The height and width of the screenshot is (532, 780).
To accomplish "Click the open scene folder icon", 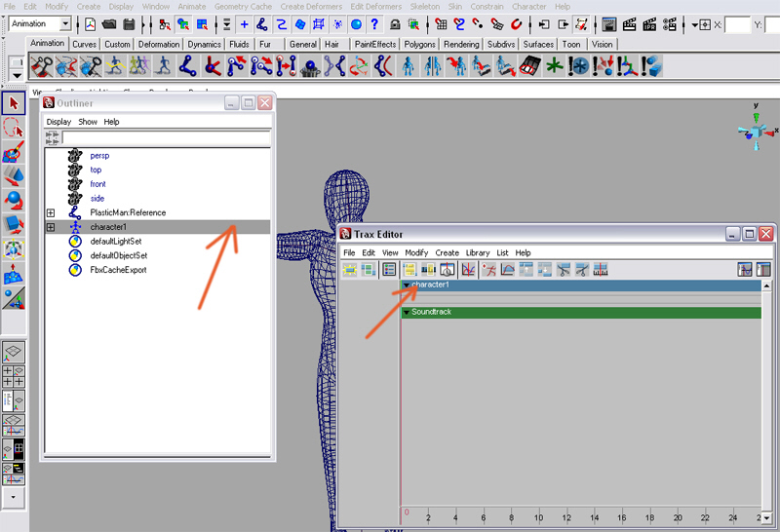I will pyautogui.click(x=109, y=24).
